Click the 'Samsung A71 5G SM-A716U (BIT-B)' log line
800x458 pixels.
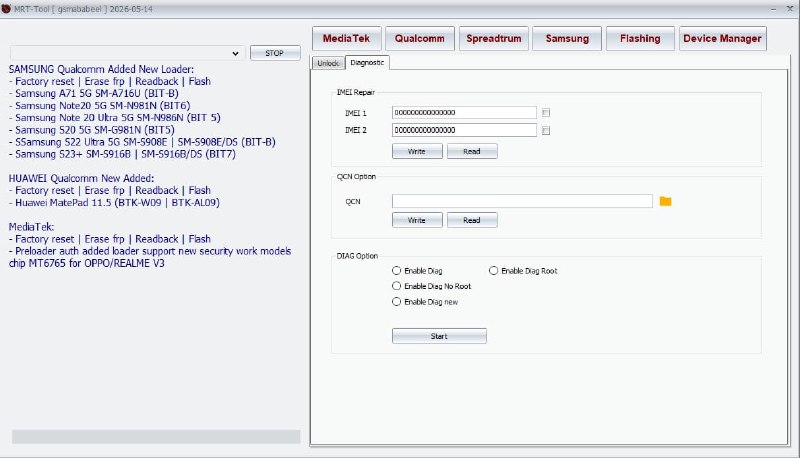coord(94,93)
